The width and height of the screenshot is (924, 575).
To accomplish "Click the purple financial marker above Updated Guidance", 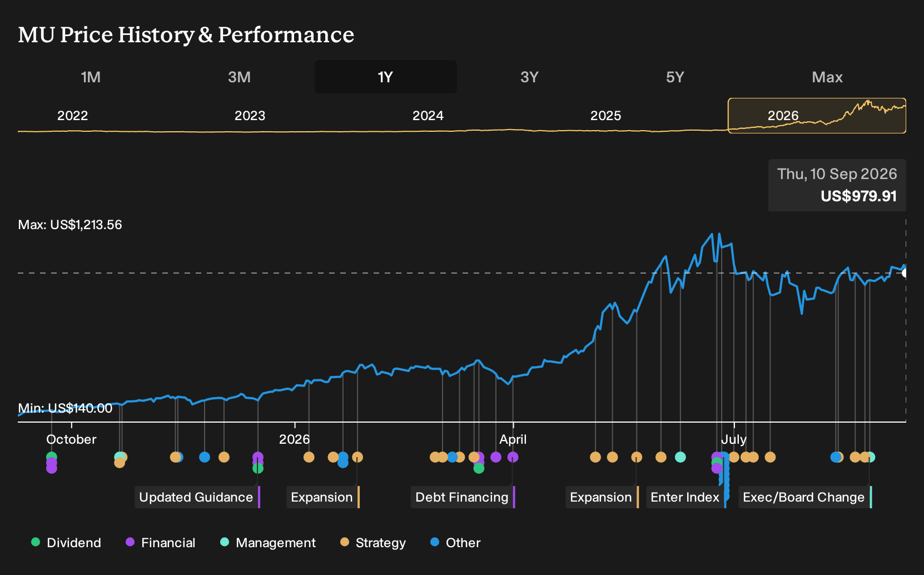I will (x=258, y=457).
